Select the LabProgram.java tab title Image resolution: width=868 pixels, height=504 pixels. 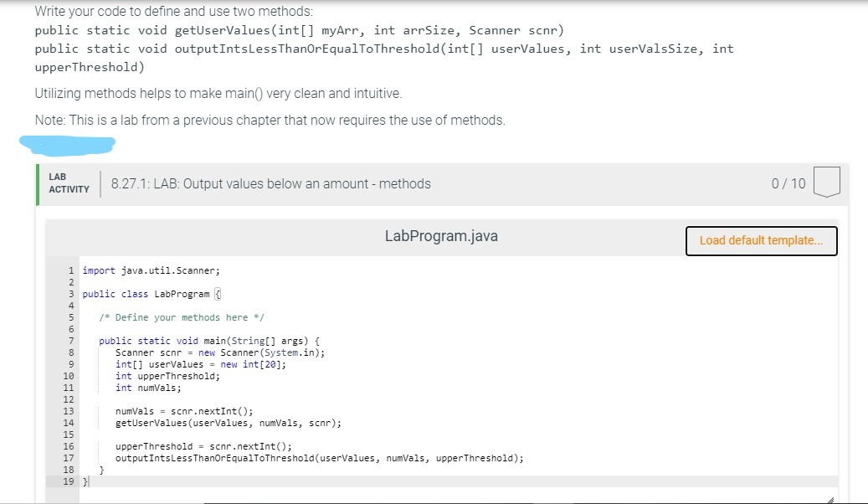point(441,236)
